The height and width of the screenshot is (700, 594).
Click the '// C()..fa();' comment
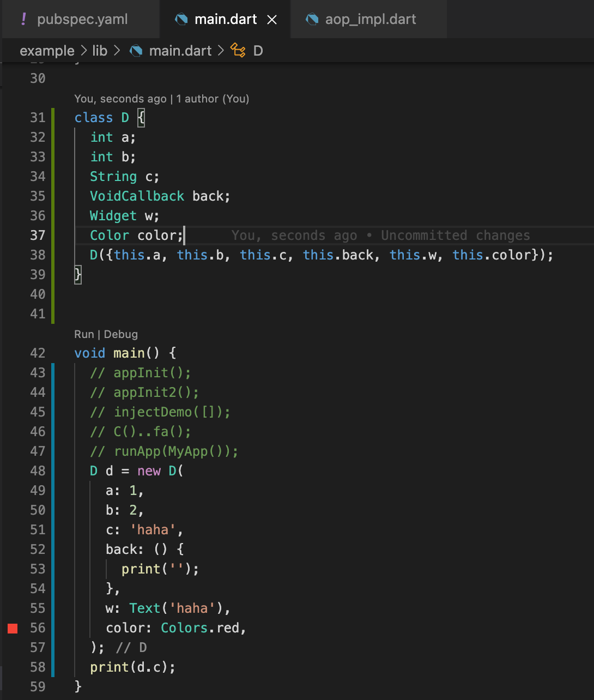141,432
